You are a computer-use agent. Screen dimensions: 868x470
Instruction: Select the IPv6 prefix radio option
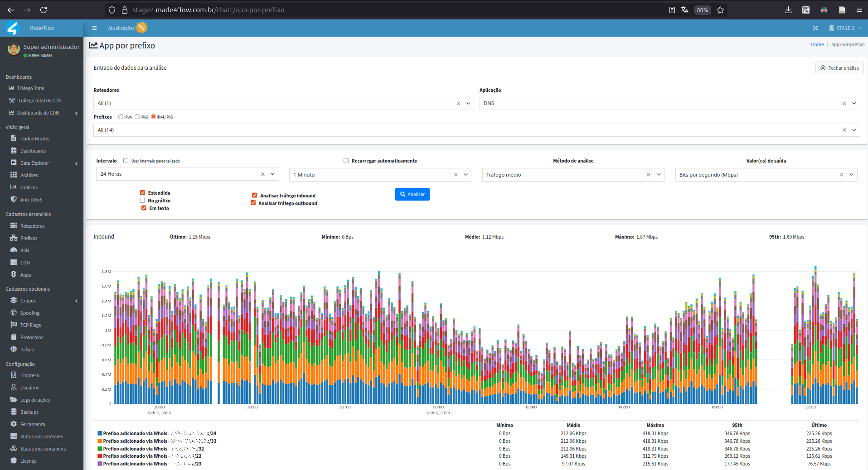click(x=137, y=117)
